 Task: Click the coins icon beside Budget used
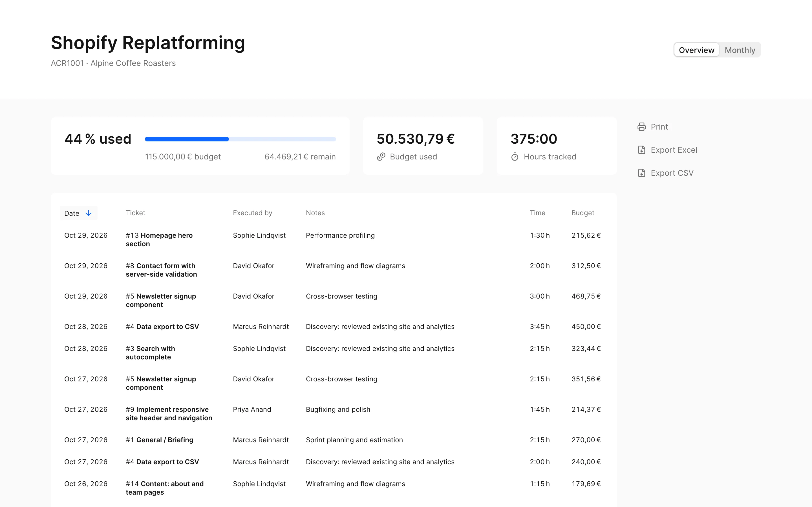click(x=381, y=157)
